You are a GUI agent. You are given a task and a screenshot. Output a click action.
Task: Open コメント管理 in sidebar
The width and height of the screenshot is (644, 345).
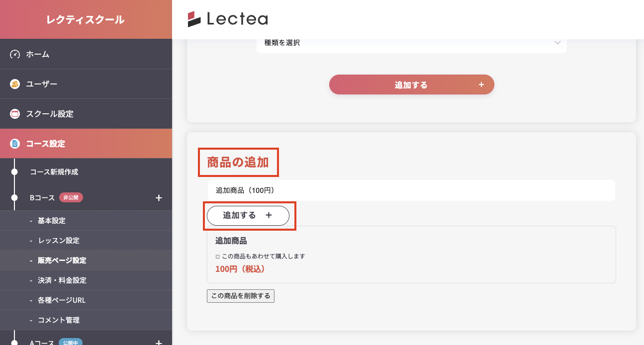pyautogui.click(x=58, y=320)
